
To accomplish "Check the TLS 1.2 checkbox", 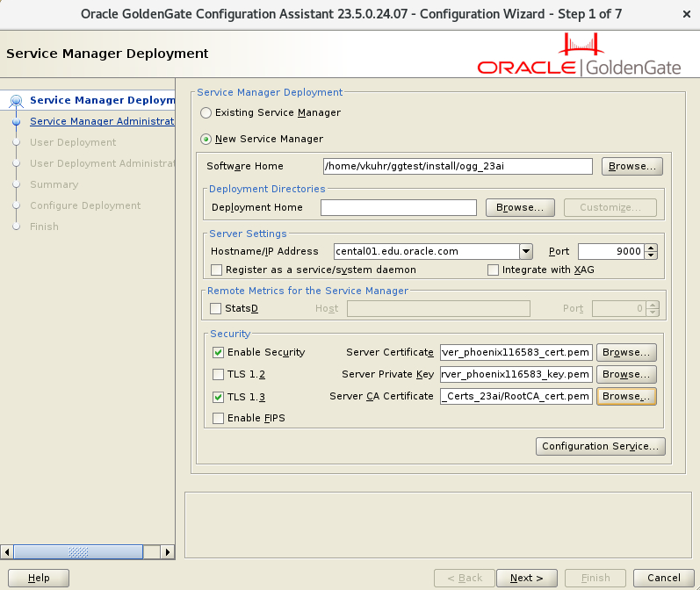I will (x=218, y=374).
